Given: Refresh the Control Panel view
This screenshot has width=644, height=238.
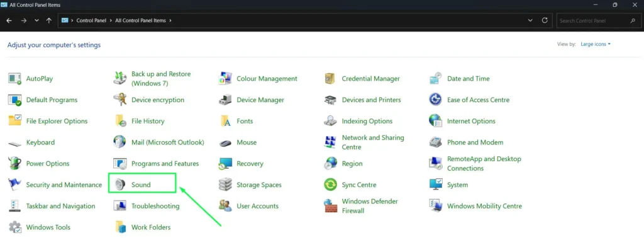Looking at the screenshot, I should (x=545, y=20).
